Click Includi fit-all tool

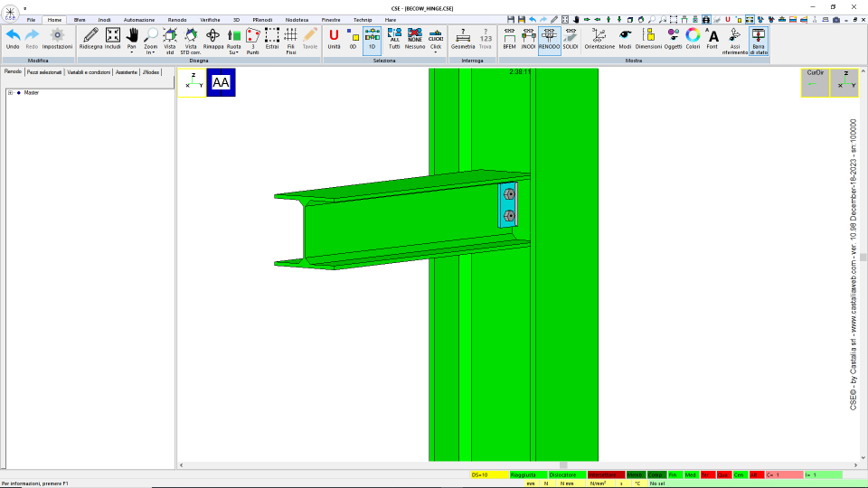click(x=112, y=39)
